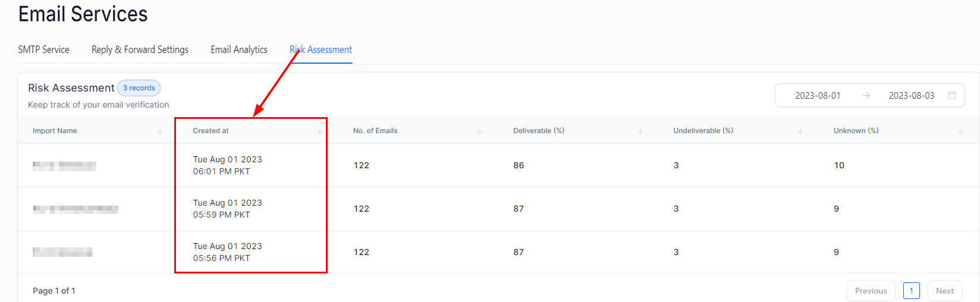Open the second import name entry

click(x=76, y=209)
